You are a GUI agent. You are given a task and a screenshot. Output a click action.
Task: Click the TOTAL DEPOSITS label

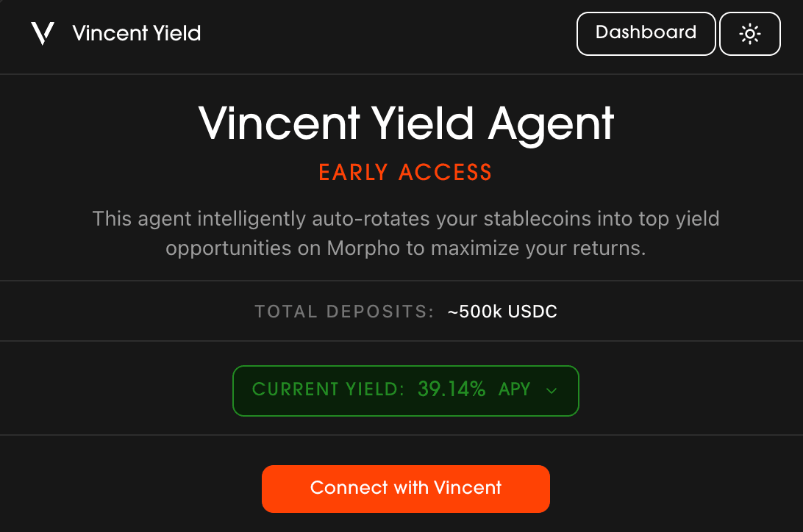[x=345, y=312]
